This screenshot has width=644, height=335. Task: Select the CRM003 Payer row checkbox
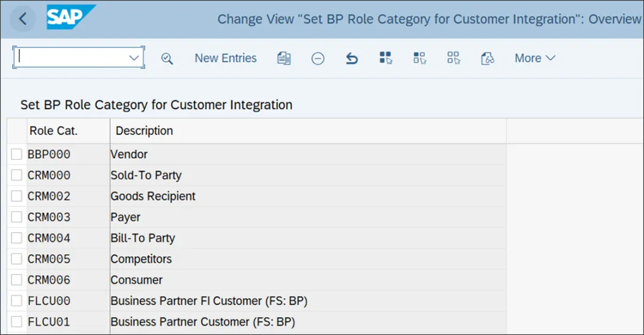(x=17, y=217)
